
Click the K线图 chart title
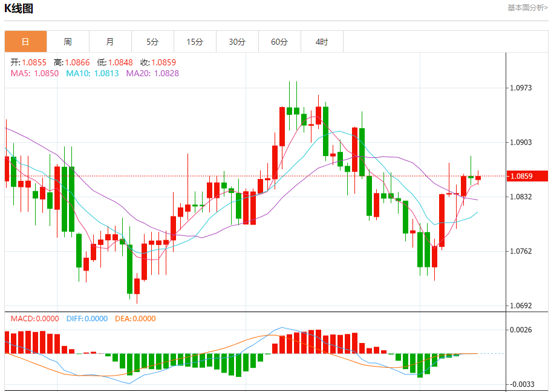click(x=19, y=8)
